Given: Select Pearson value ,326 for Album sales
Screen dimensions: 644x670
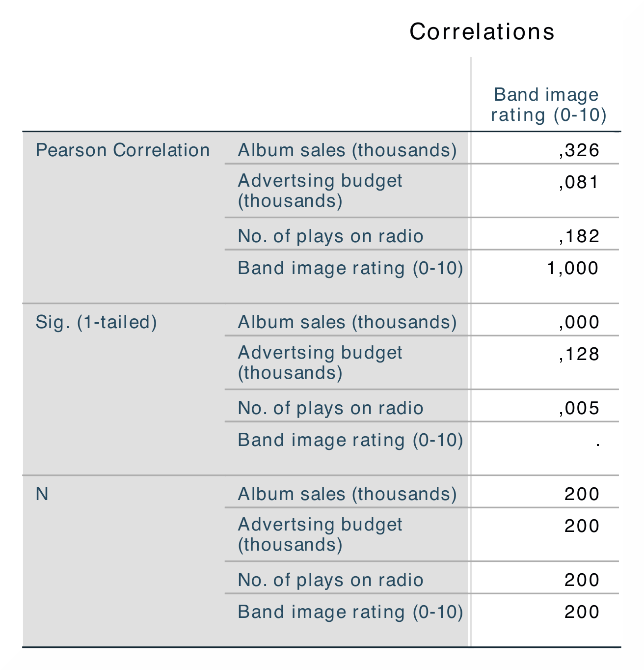Looking at the screenshot, I should (579, 150).
